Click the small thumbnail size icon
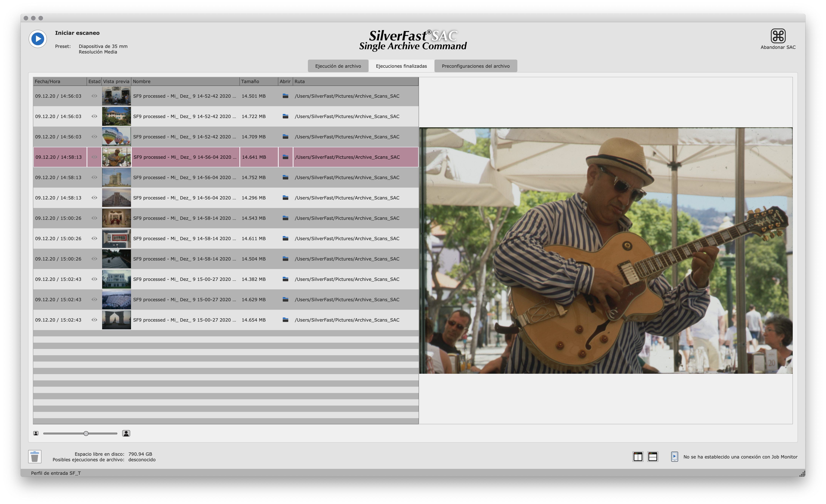This screenshot has height=504, width=826. [x=36, y=433]
